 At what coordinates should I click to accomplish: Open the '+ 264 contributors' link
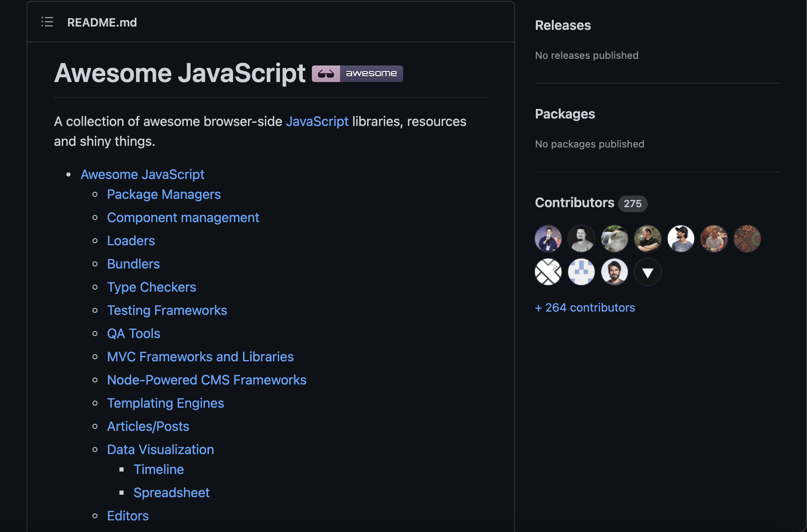(585, 307)
